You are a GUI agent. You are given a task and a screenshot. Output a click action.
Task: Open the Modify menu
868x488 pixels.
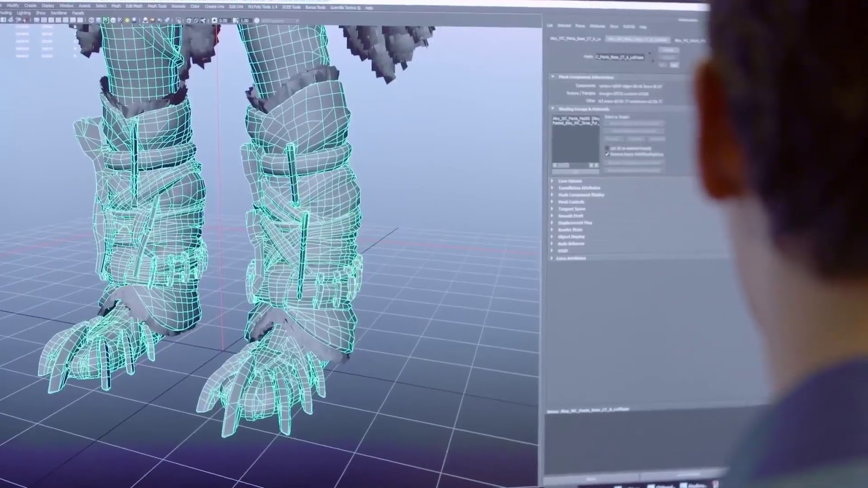tap(12, 5)
